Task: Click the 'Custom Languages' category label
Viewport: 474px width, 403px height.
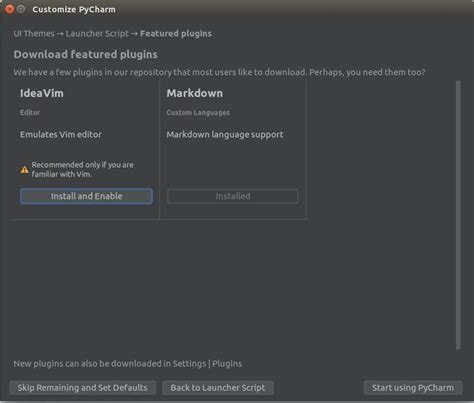Action: (x=198, y=113)
